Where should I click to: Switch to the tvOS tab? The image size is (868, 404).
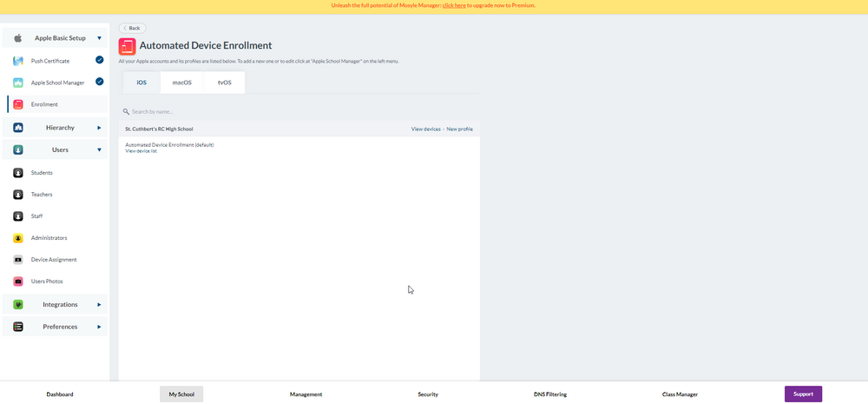click(x=224, y=83)
